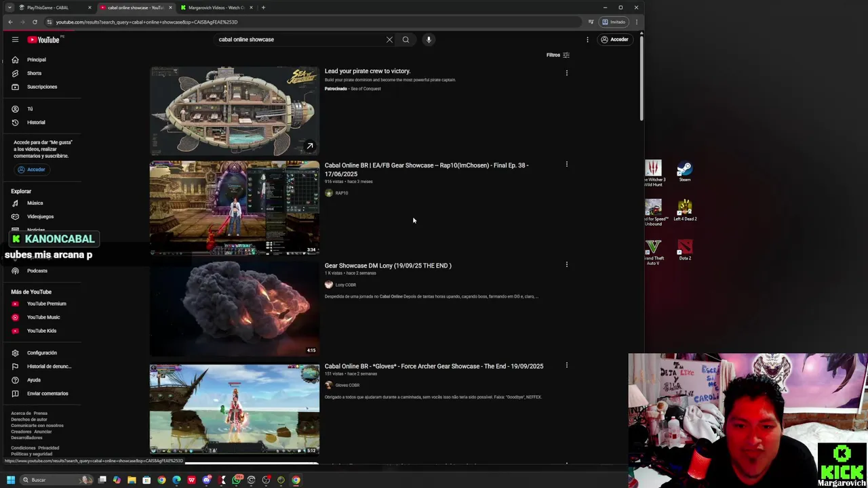
Task: Click the address bar URL
Action: [x=146, y=22]
